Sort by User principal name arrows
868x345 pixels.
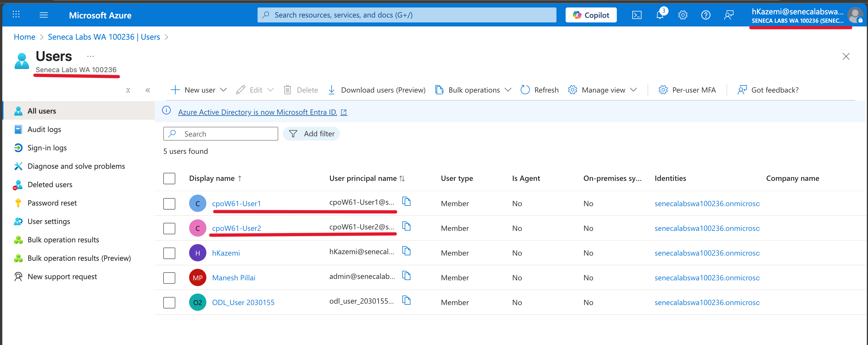pos(402,179)
